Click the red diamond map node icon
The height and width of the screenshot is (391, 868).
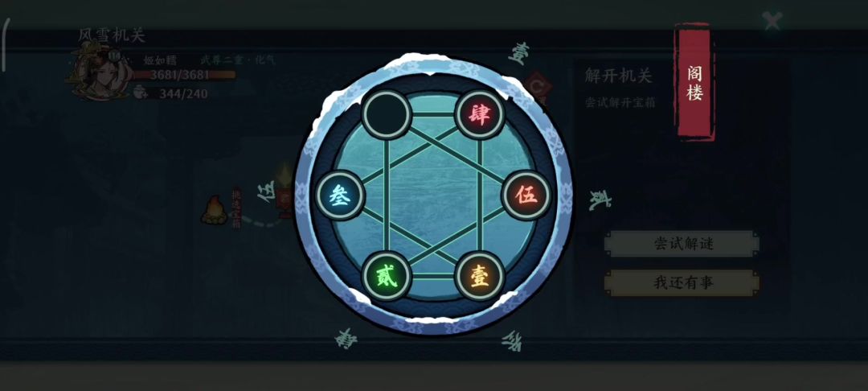pyautogui.click(x=536, y=86)
